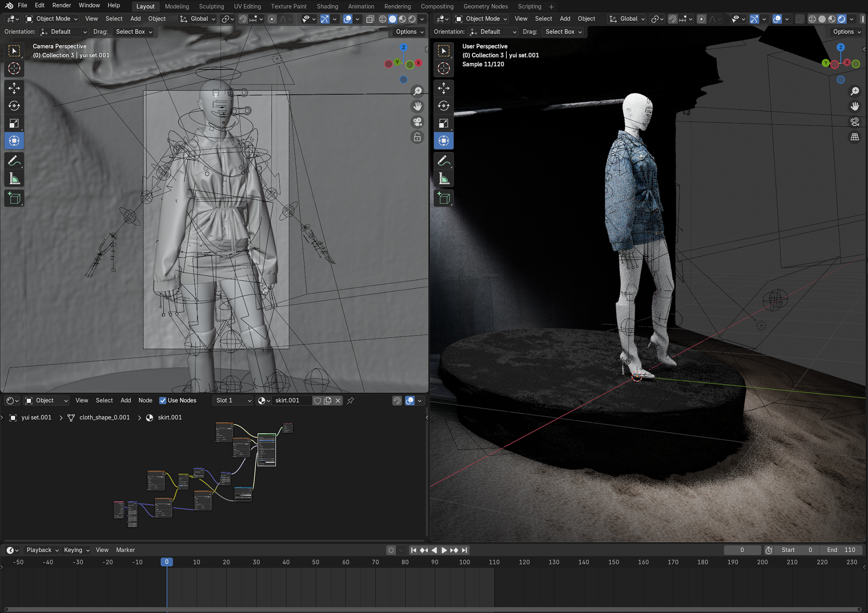
Task: Choose the Annotate pencil tool
Action: pyautogui.click(x=14, y=161)
